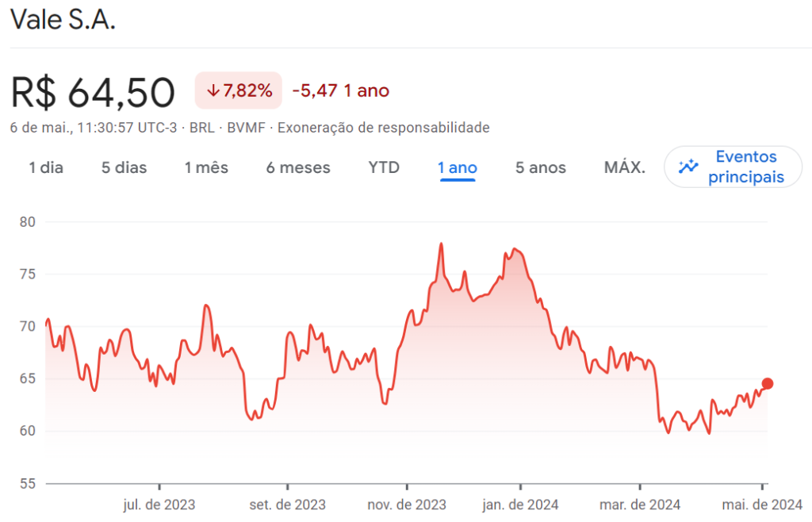The width and height of the screenshot is (812, 522).
Task: Click the 1 ano tab
Action: click(458, 168)
